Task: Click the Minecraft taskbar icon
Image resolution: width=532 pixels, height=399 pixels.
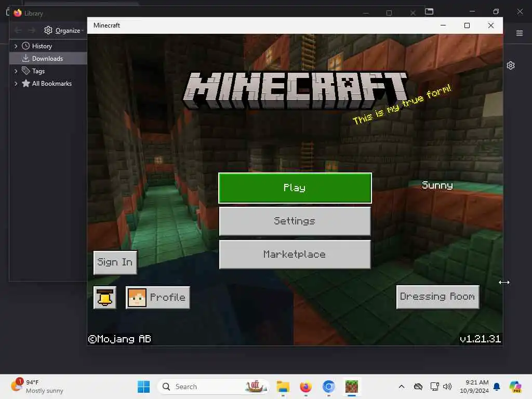Action: point(352,387)
